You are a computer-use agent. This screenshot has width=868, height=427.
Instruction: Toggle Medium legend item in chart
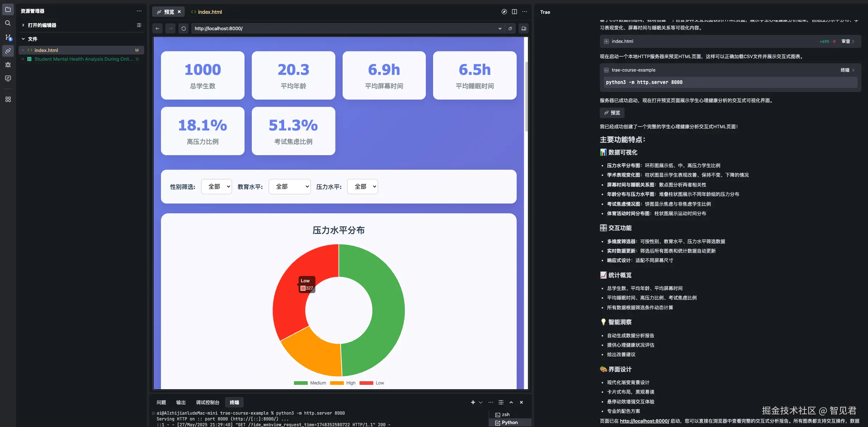(x=310, y=383)
